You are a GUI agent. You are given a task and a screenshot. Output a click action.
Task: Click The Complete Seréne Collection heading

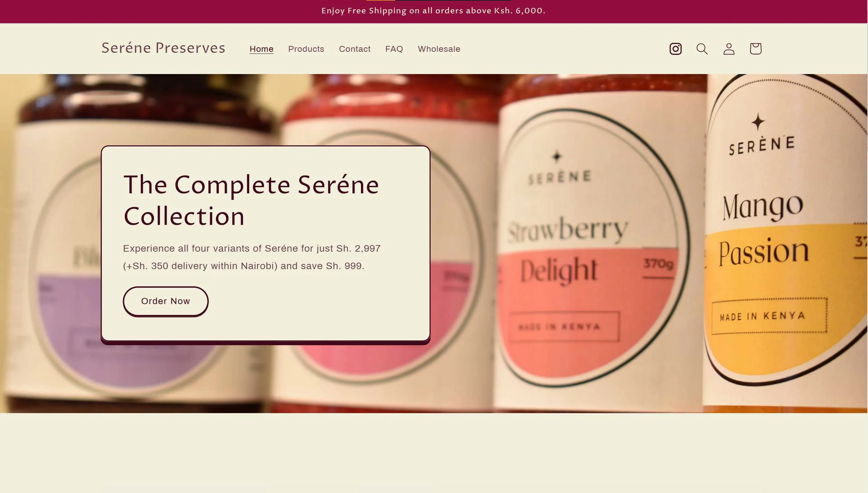pos(251,200)
